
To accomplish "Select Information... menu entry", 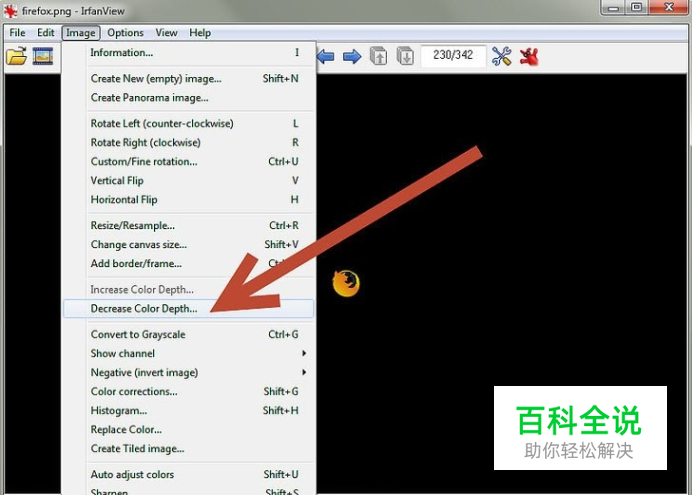I will [189, 52].
